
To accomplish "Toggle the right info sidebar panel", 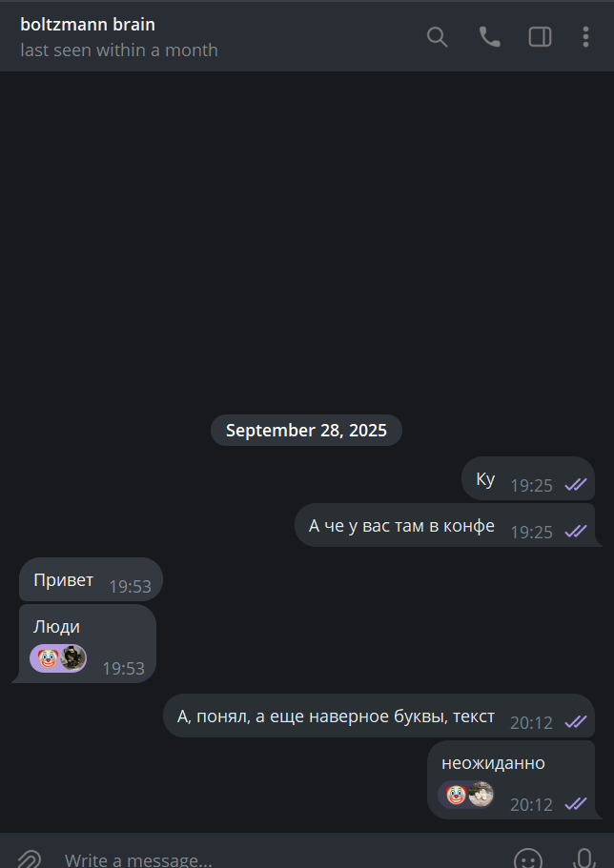I will [x=540, y=37].
